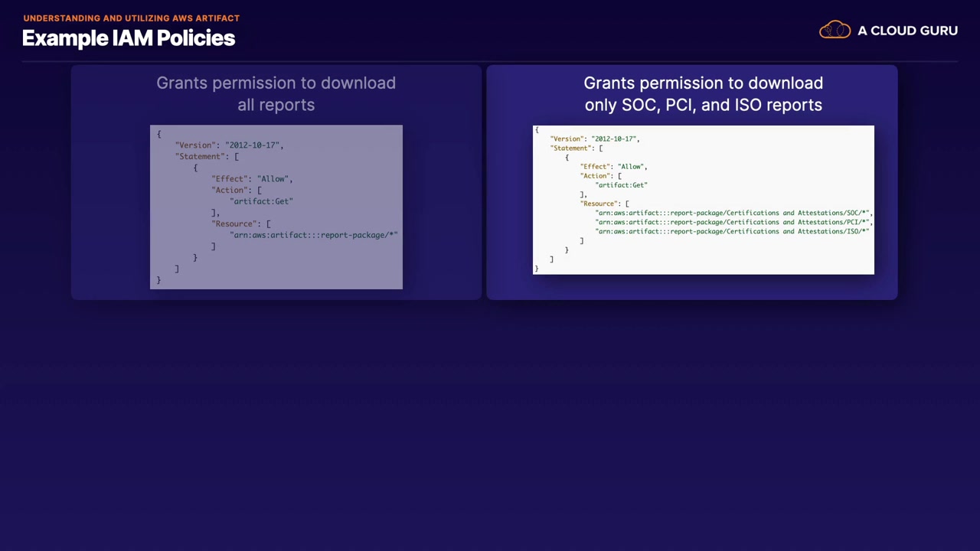The width and height of the screenshot is (980, 551).
Task: Click the "Statement" line in the right policy
Action: click(x=577, y=148)
